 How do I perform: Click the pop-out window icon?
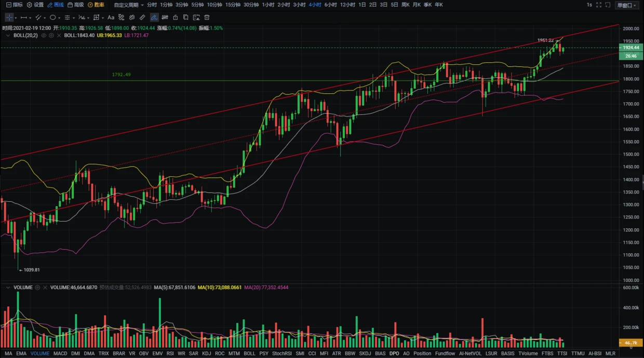[608, 5]
